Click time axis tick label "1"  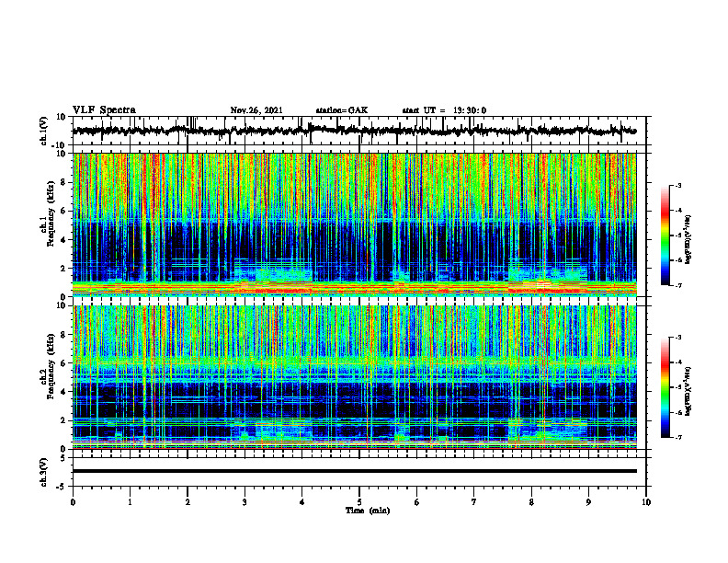(x=130, y=502)
